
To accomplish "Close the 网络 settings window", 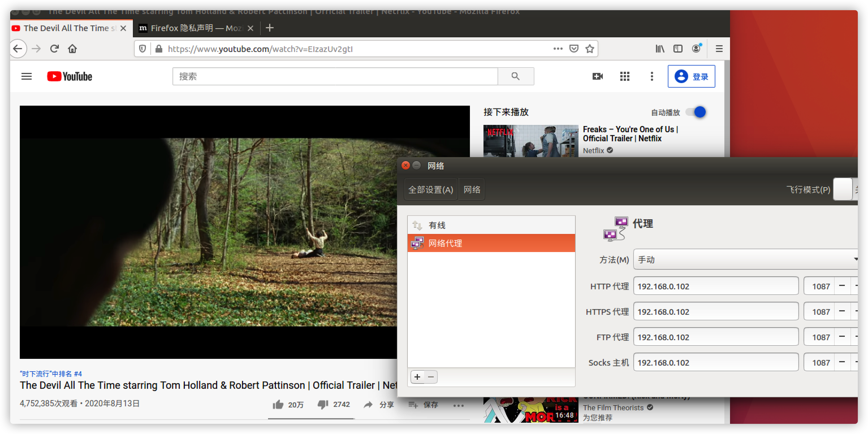I will [406, 165].
